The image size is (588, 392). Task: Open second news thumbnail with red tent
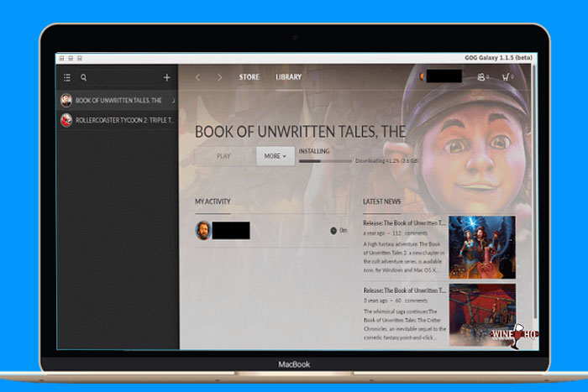click(482, 315)
